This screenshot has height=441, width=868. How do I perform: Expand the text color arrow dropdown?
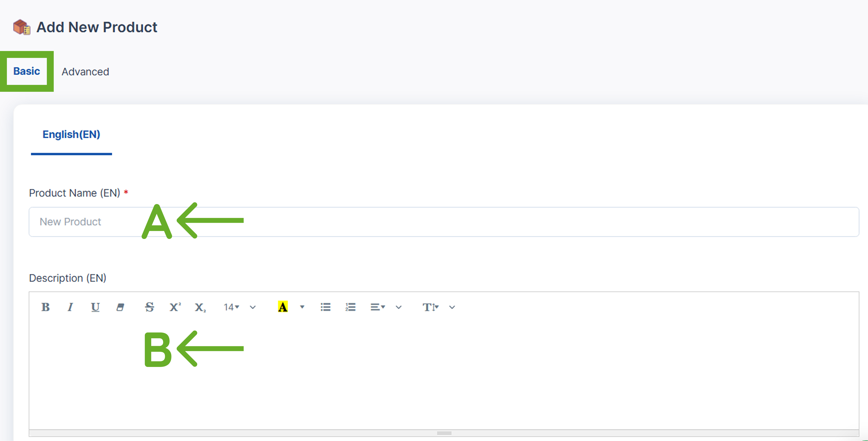pyautogui.click(x=302, y=307)
